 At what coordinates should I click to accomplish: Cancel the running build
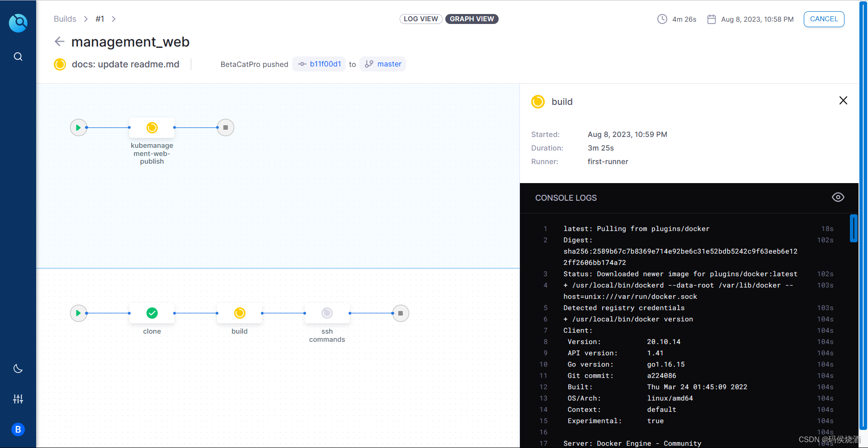click(824, 19)
